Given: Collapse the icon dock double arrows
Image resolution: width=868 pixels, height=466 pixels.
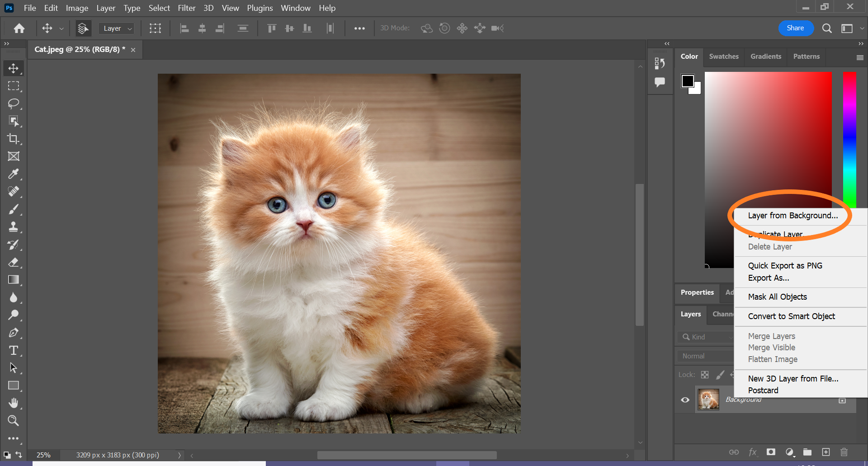Looking at the screenshot, I should tap(667, 44).
